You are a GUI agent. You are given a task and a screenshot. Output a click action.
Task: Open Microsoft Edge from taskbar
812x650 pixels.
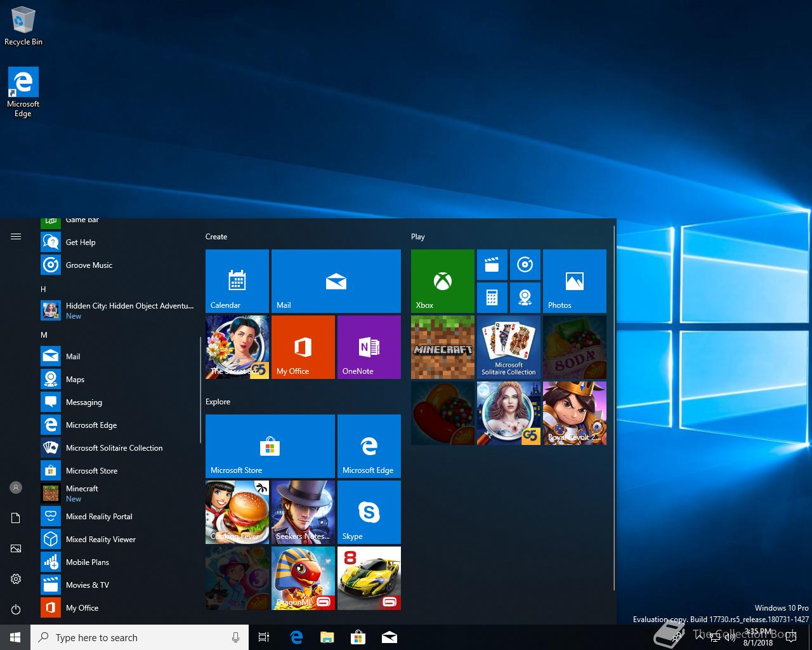pos(296,637)
